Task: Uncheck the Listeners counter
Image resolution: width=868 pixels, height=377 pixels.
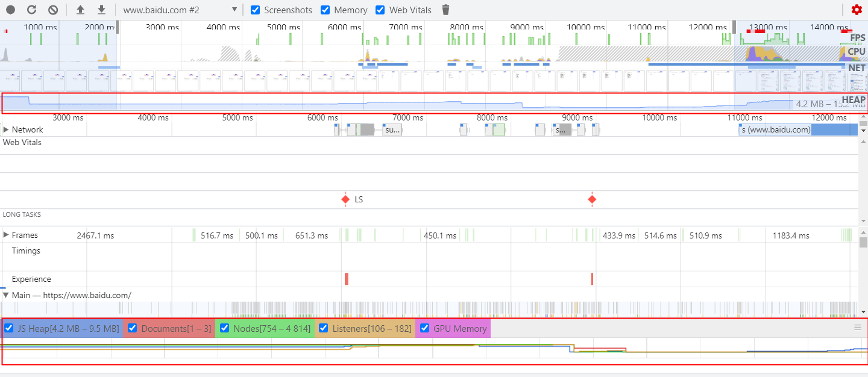Action: 323,328
